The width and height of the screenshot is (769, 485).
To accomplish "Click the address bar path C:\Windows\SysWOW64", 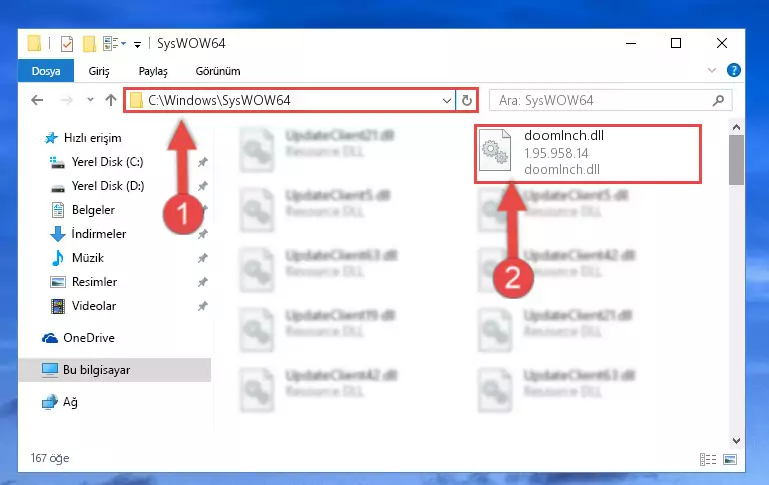I will 219,101.
